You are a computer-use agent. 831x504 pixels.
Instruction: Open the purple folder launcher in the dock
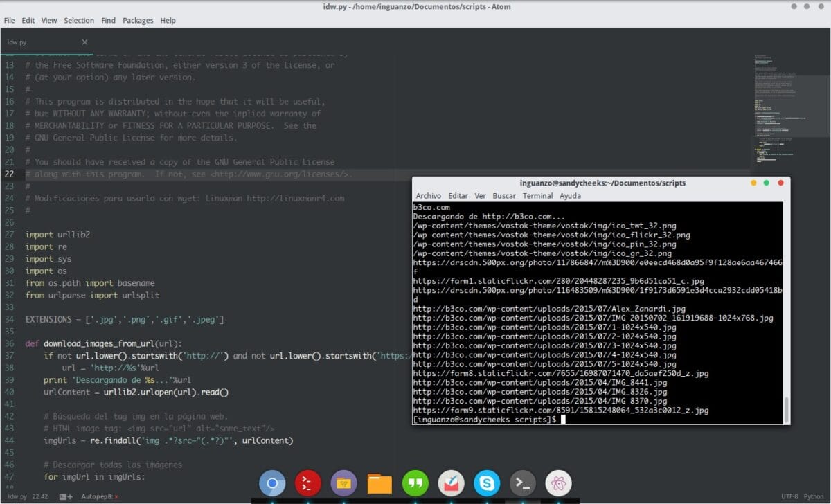(344, 483)
